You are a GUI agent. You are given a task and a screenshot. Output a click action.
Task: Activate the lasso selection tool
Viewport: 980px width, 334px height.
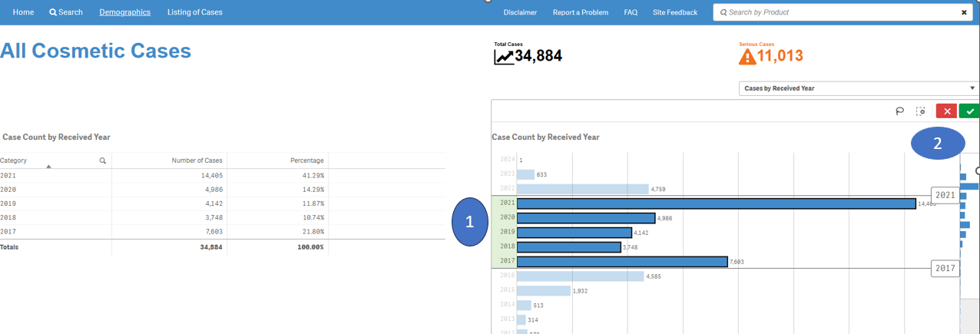pos(899,111)
